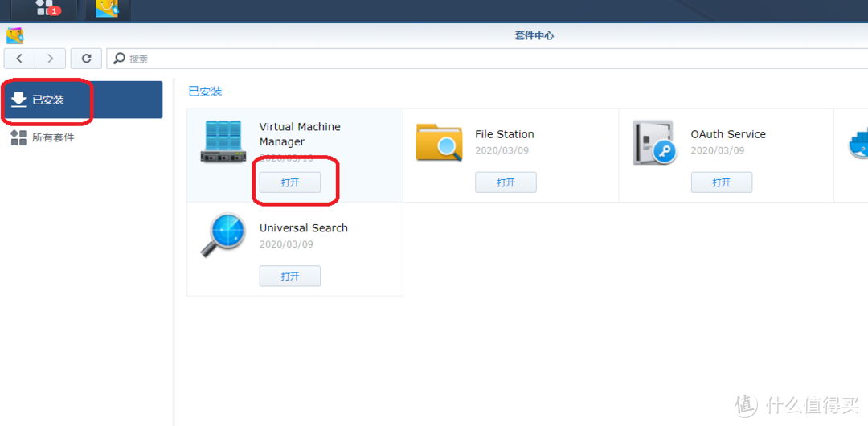The width and height of the screenshot is (868, 426).
Task: Click the Virtual Machine Manager icon
Action: pyautogui.click(x=222, y=141)
